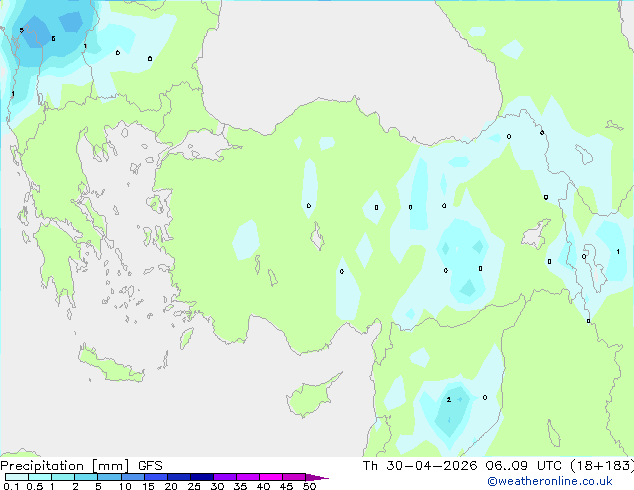Click the legend value label '45'
This screenshot has width=634, height=490.
tap(286, 486)
